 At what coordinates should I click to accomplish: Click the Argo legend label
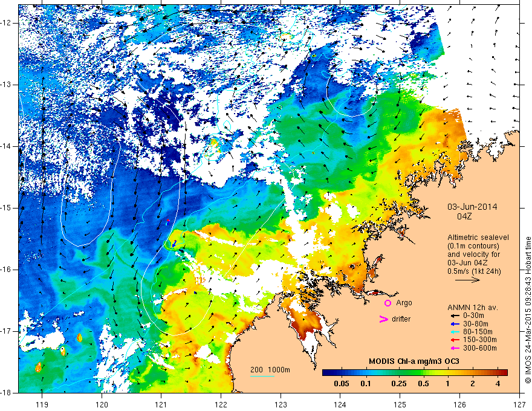point(404,303)
